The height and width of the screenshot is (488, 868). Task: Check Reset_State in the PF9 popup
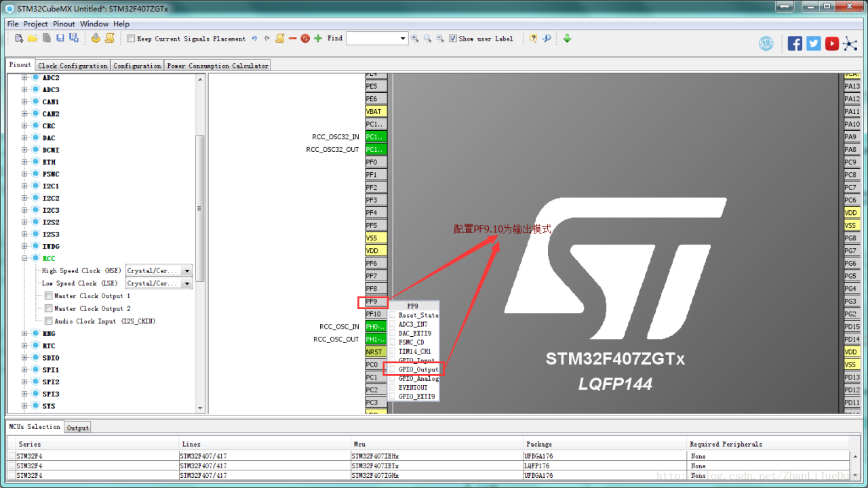coord(392,315)
